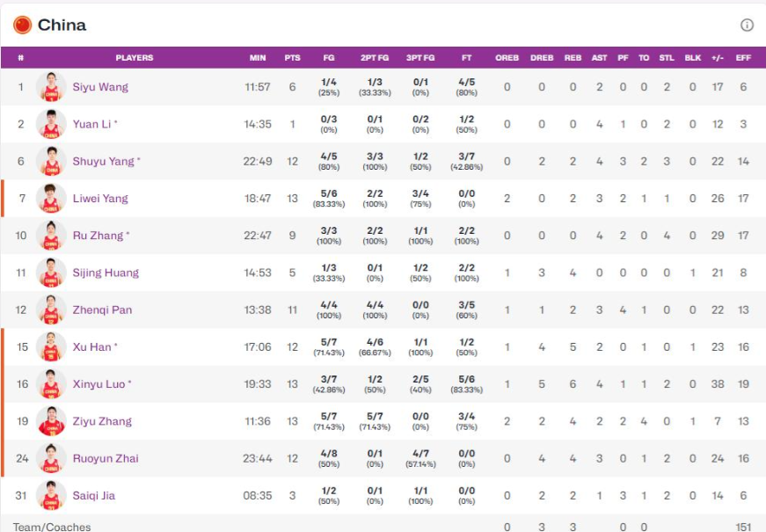The height and width of the screenshot is (532, 766).
Task: Open Xu Han player profile link
Action: [x=91, y=347]
